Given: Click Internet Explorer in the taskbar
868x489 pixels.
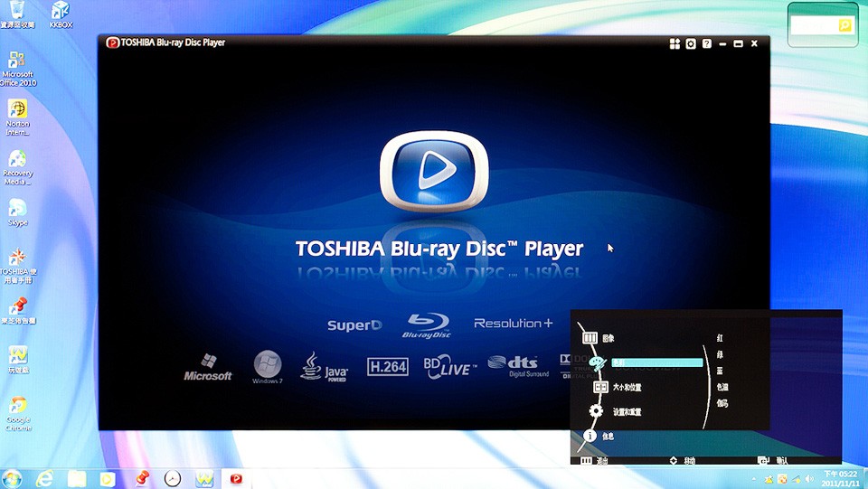Looking at the screenshot, I should click(x=43, y=478).
